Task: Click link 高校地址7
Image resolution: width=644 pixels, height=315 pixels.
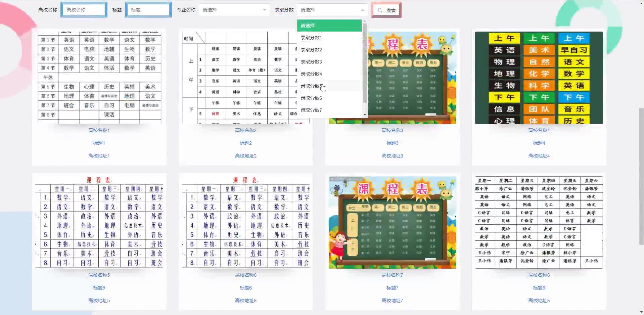Action: point(392,301)
